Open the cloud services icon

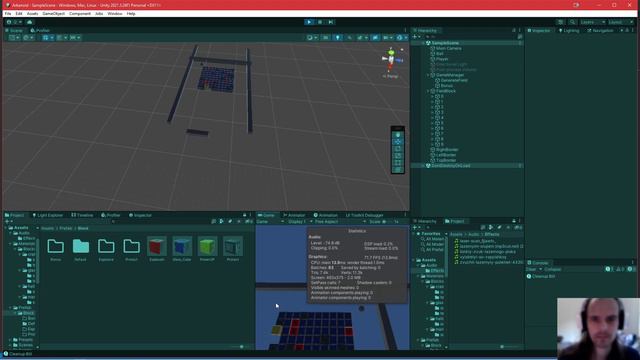(x=29, y=22)
